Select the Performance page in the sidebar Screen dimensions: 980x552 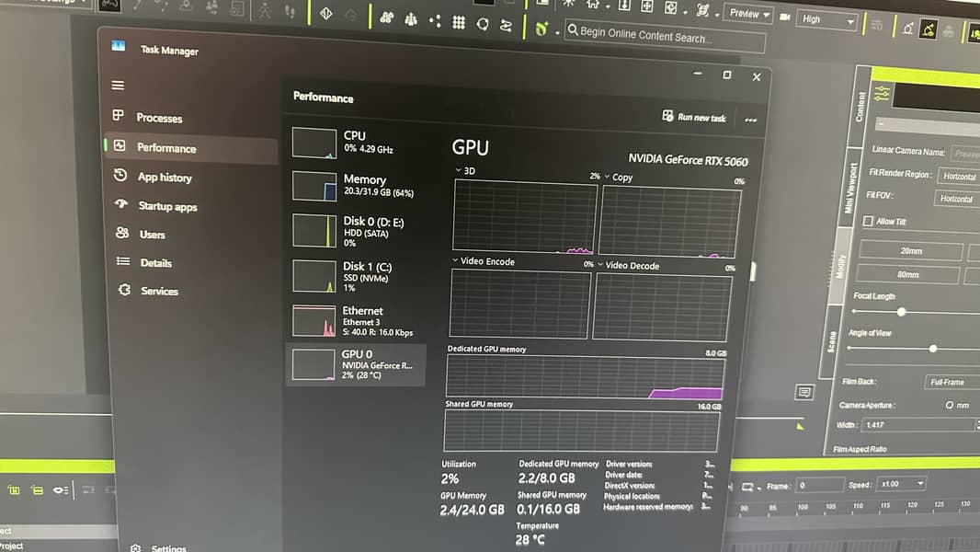click(190, 147)
